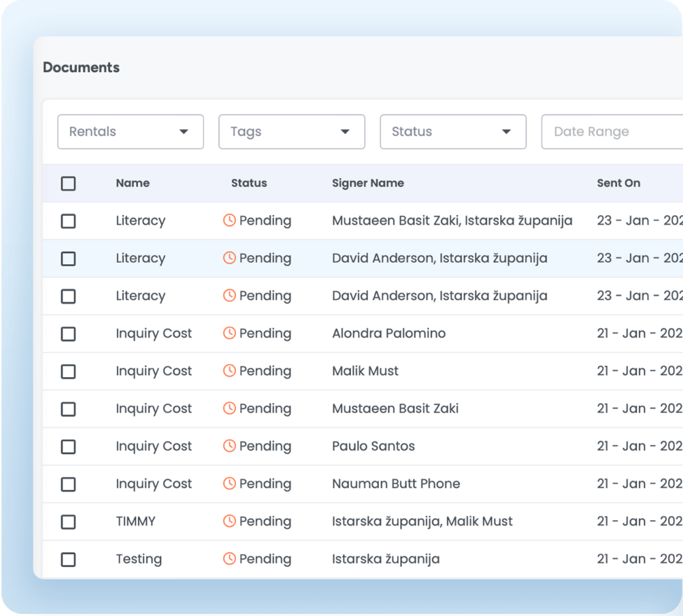Sort by the Name column header
683x616 pixels.
[132, 183]
